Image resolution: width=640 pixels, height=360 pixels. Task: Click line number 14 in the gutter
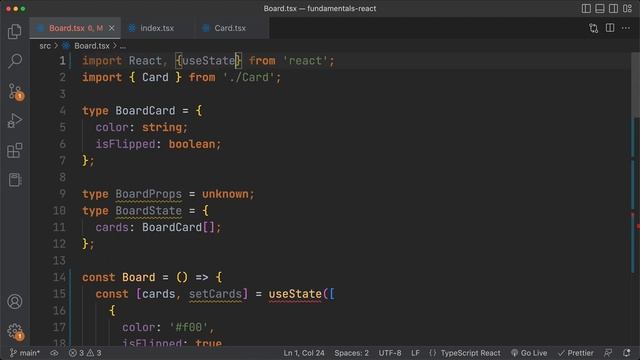click(x=59, y=277)
